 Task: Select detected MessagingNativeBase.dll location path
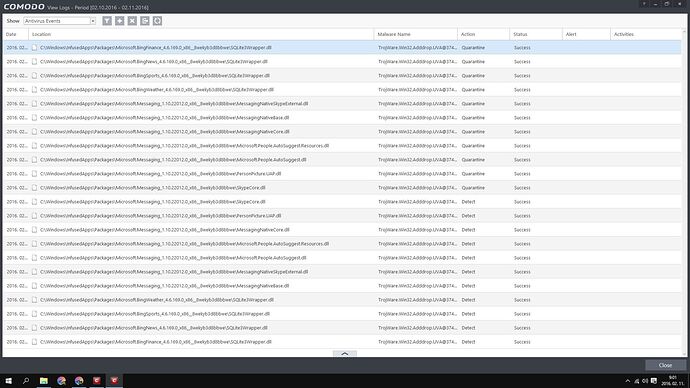coord(165,286)
